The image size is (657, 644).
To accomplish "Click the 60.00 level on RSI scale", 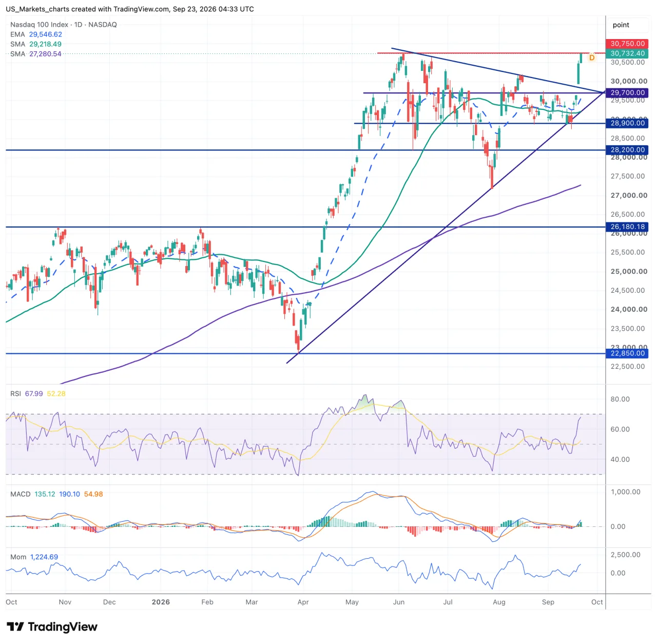I will click(620, 429).
